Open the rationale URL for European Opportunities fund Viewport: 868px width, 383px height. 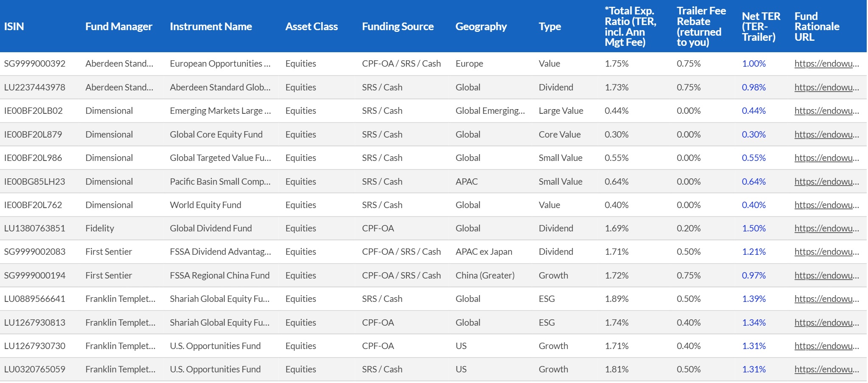826,64
